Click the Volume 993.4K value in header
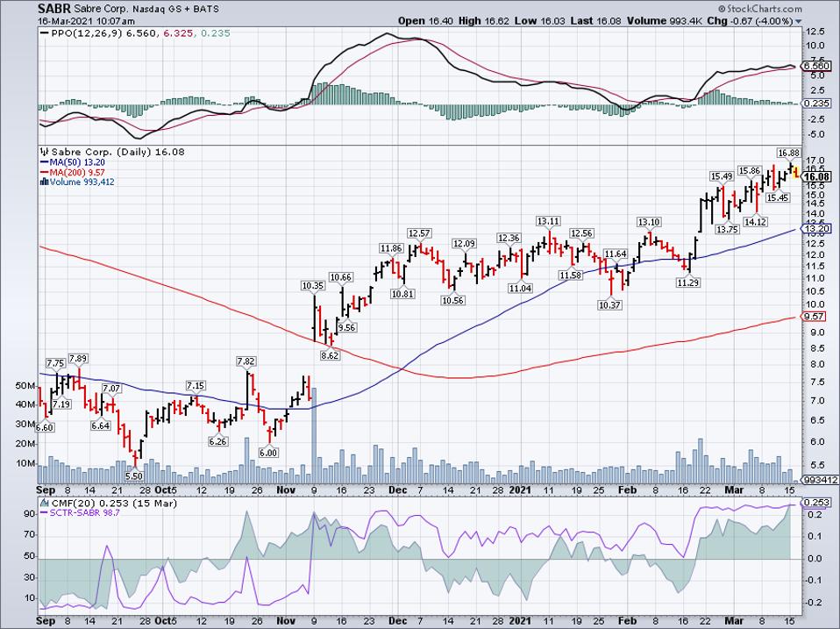Screen dimensions: 840x629 tap(665, 21)
